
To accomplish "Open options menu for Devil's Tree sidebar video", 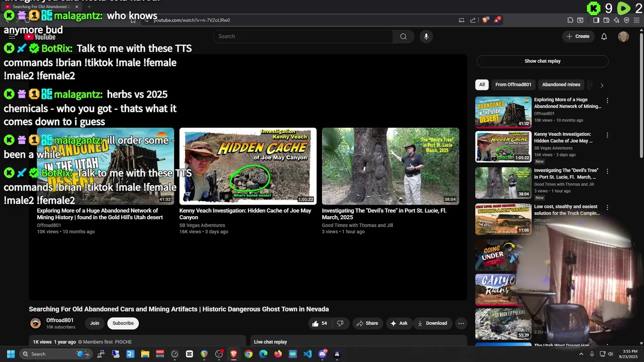I will point(607,171).
